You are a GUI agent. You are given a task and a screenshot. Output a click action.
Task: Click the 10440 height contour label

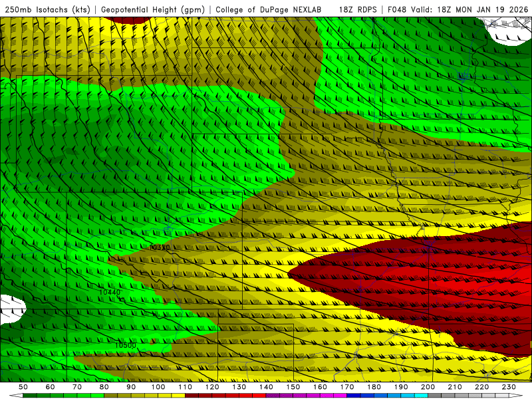pyautogui.click(x=110, y=292)
